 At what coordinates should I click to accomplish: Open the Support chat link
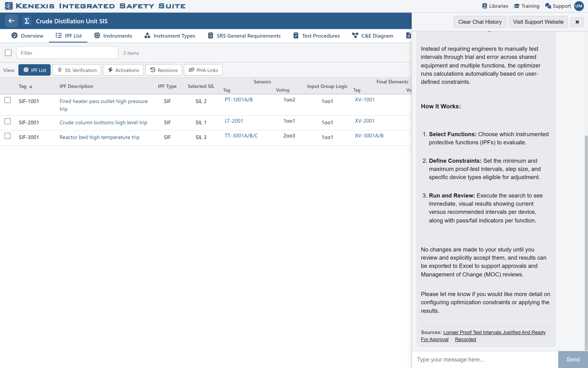[558, 6]
